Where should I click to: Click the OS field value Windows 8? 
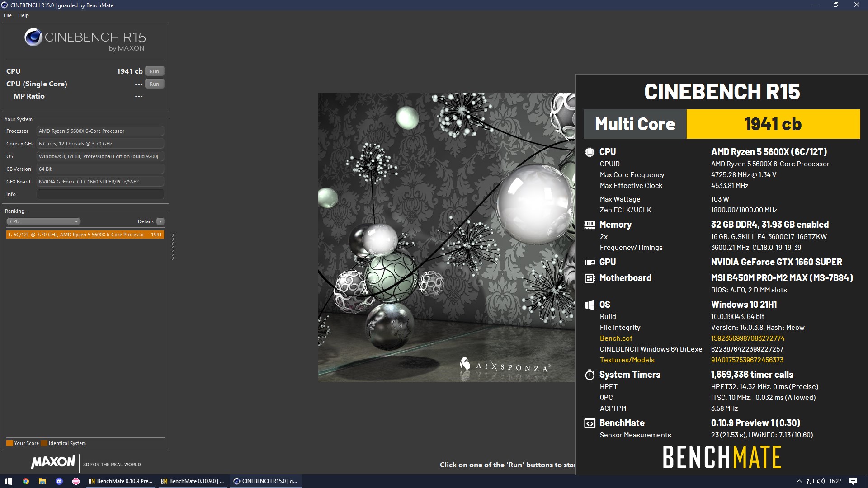coord(100,156)
